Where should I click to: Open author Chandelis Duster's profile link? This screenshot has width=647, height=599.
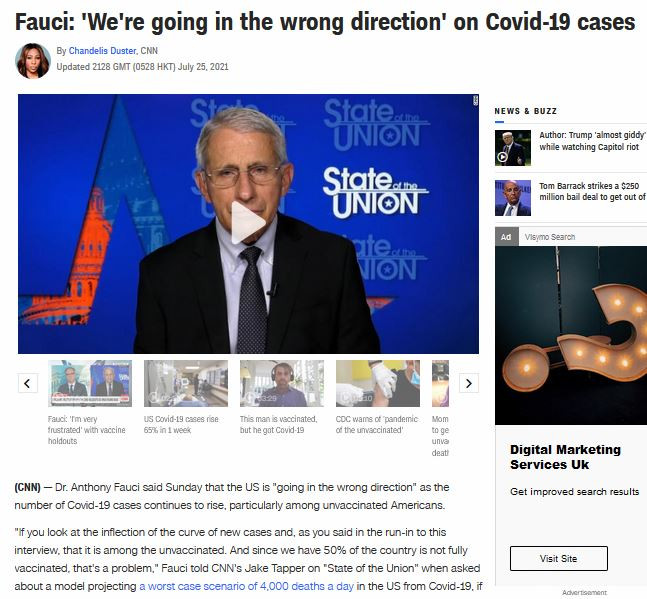coord(102,51)
